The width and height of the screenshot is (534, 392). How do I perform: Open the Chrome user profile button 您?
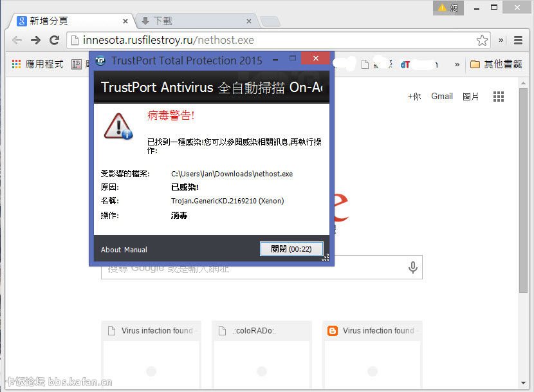(448, 8)
